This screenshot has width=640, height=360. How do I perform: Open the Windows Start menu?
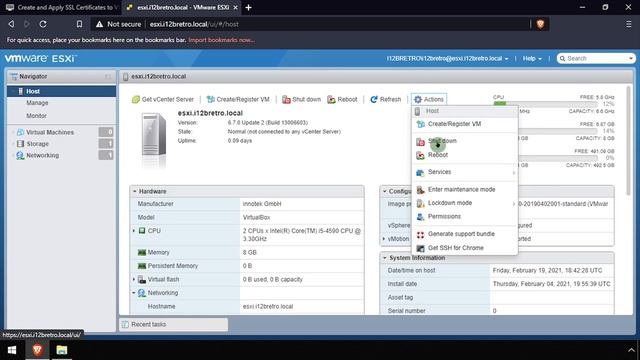click(x=12, y=350)
